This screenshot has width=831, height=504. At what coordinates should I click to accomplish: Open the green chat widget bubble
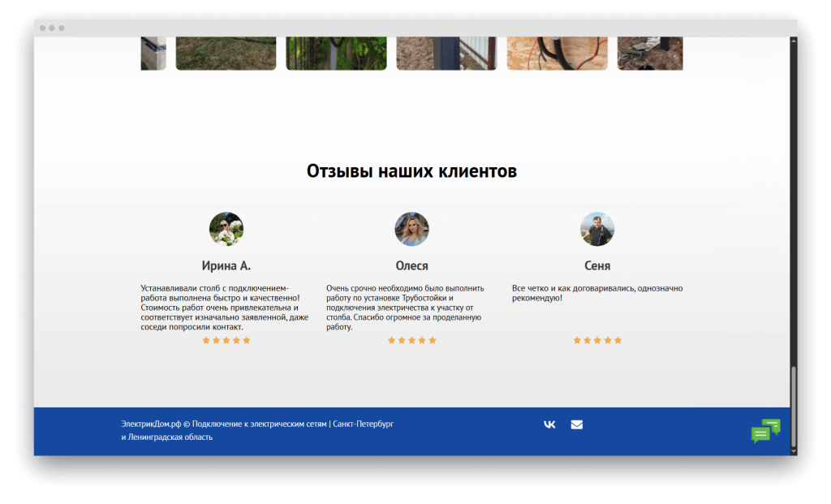point(766,430)
